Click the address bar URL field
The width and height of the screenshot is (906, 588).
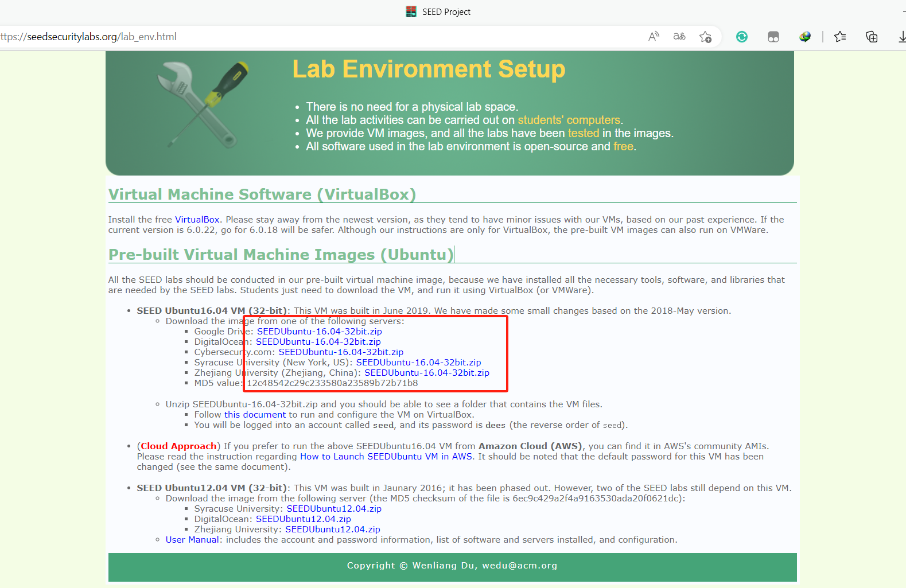coord(321,37)
